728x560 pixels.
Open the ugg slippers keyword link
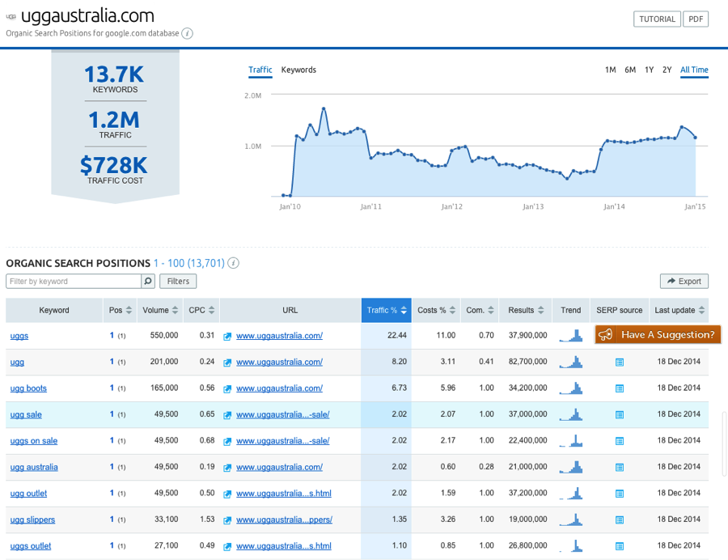(32, 520)
